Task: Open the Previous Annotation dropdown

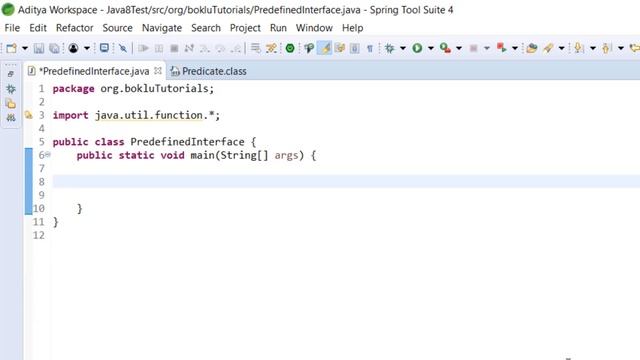Action: coord(621,48)
